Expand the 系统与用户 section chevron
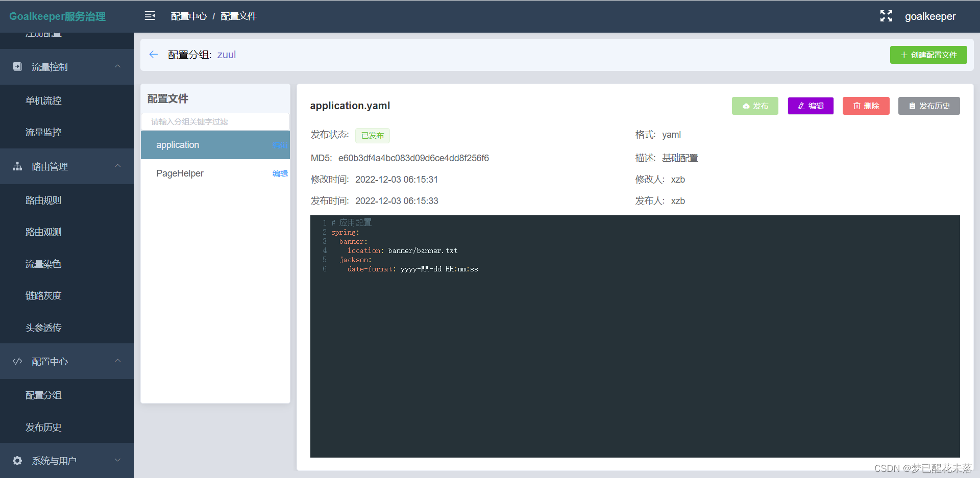 [x=118, y=460]
